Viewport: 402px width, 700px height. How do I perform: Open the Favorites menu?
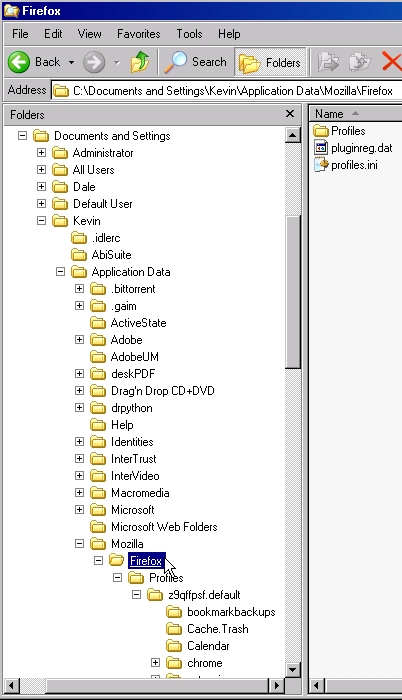click(138, 34)
